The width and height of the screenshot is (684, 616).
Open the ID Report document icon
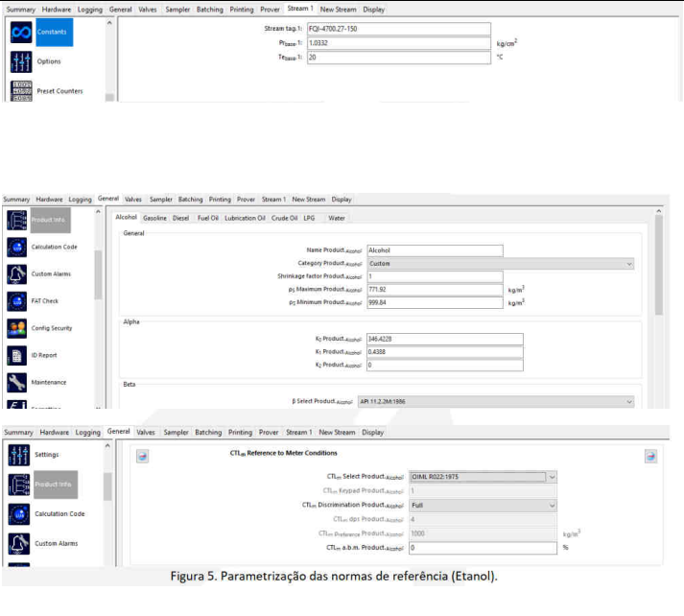(17, 355)
